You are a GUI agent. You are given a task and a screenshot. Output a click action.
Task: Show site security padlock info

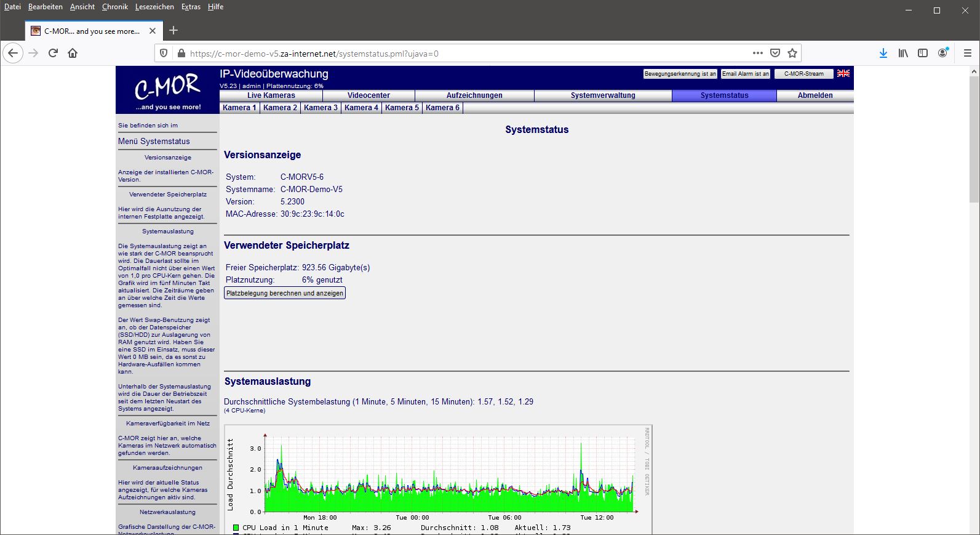181,54
